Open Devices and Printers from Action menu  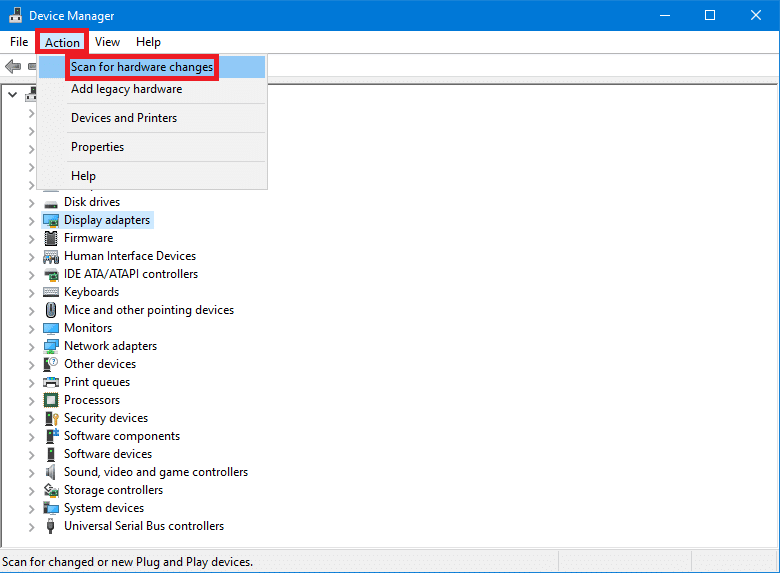pos(152,118)
